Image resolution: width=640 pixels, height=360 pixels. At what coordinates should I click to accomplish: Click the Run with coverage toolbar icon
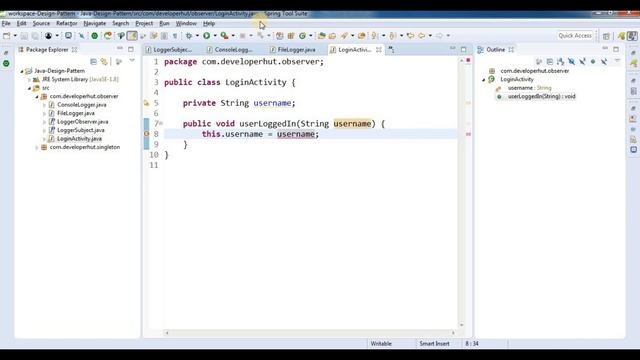coord(224,36)
